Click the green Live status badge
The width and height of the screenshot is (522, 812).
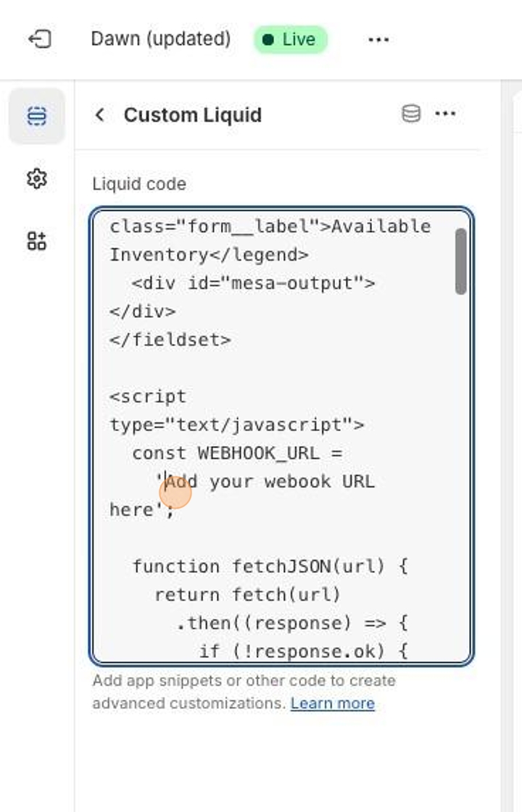click(x=290, y=39)
